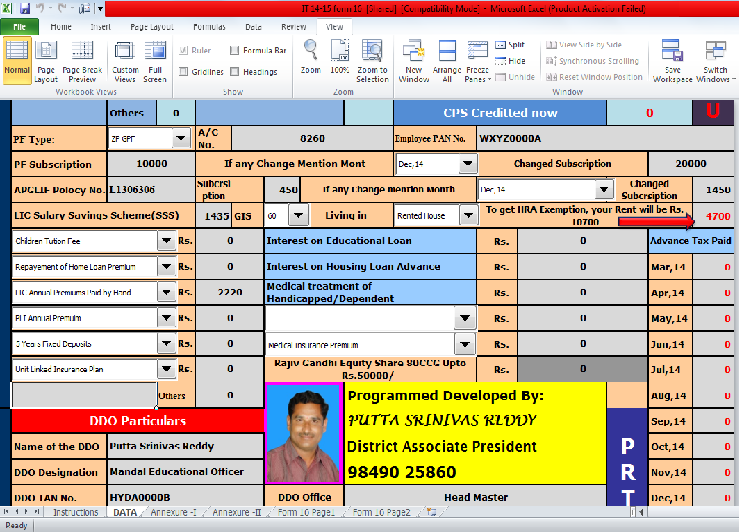The height and width of the screenshot is (532, 739).
Task: Open the Zoom dialog
Action: [x=311, y=57]
